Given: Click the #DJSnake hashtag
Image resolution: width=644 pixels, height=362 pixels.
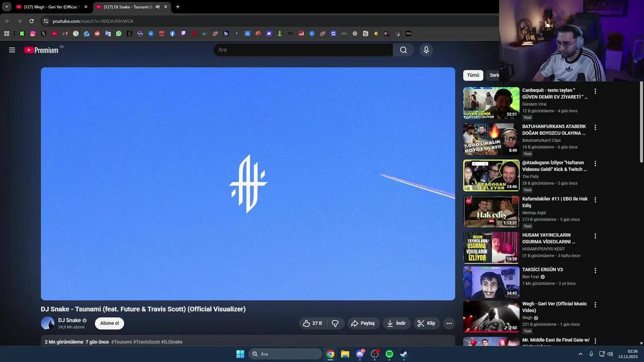Looking at the screenshot, I should [172, 342].
